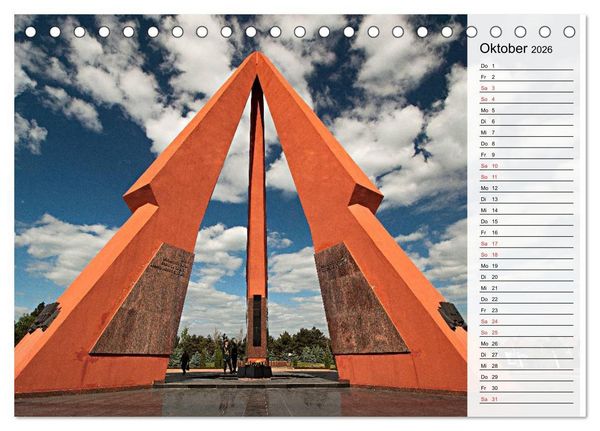Click the 'Oktober 2026' month heading

click(x=516, y=49)
